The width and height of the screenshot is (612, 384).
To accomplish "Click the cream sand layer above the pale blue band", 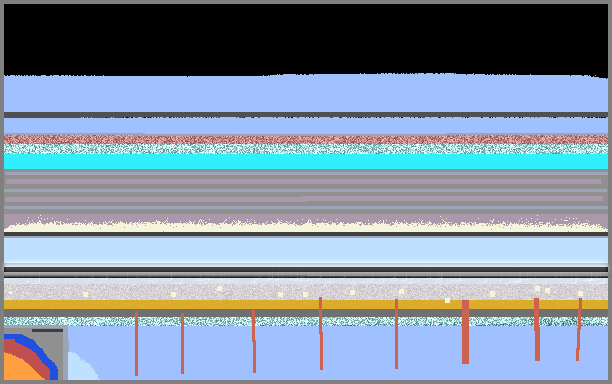I will (x=306, y=227).
